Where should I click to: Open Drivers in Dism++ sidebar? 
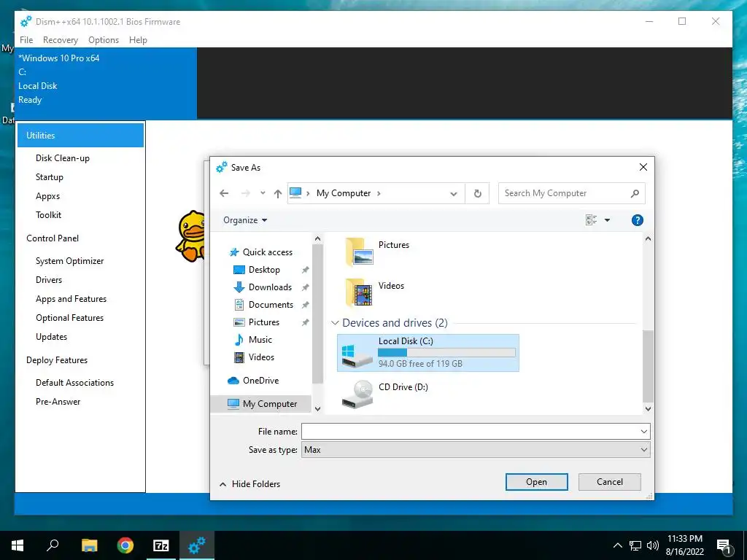point(49,280)
